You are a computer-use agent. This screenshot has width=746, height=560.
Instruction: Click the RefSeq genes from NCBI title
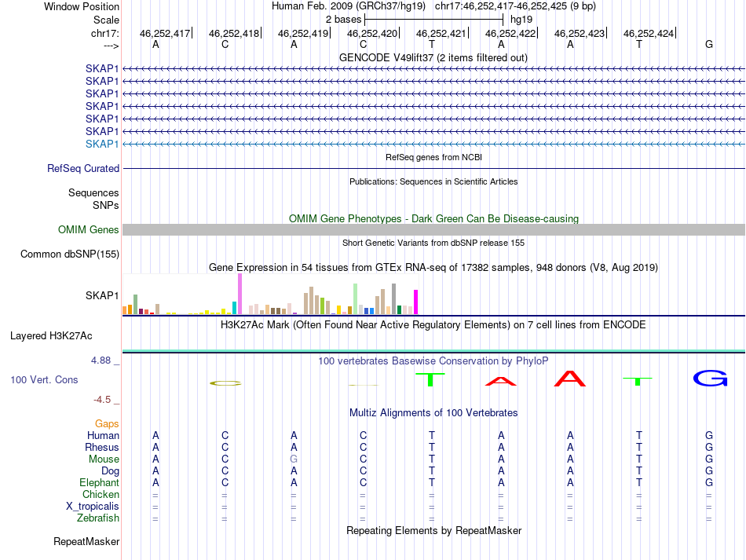pos(433,157)
